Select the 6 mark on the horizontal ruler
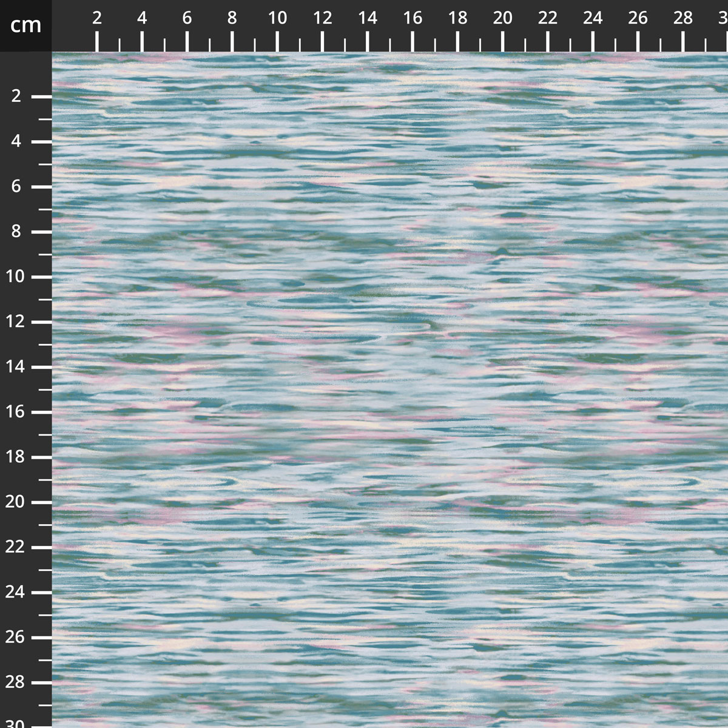The width and height of the screenshot is (728, 728). tap(187, 19)
